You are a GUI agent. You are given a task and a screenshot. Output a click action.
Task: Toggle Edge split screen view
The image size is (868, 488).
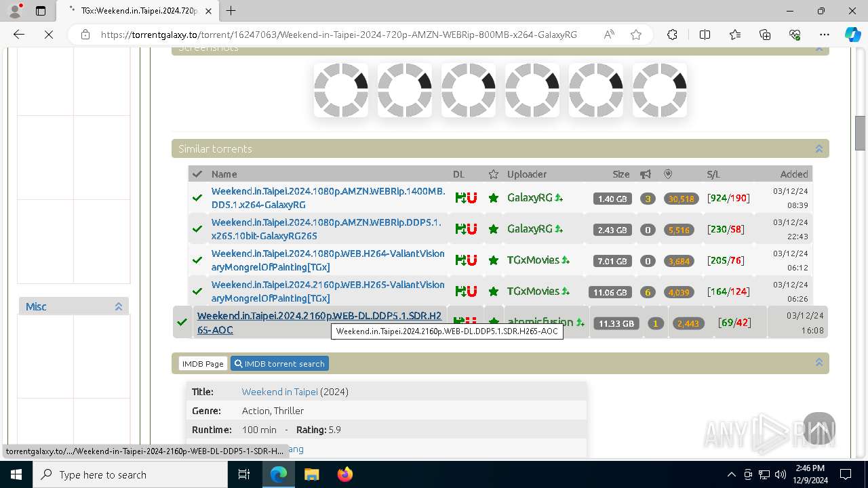[705, 35]
